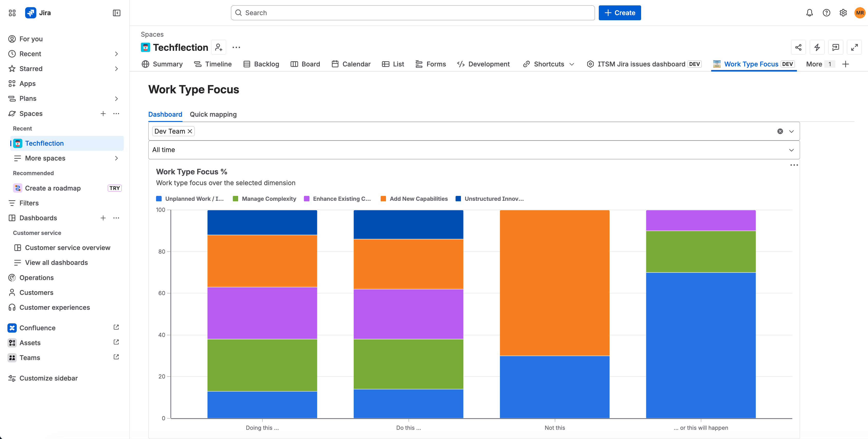This screenshot has height=439, width=868.
Task: Toggle Unplanned Work legend swatch
Action: 159,199
